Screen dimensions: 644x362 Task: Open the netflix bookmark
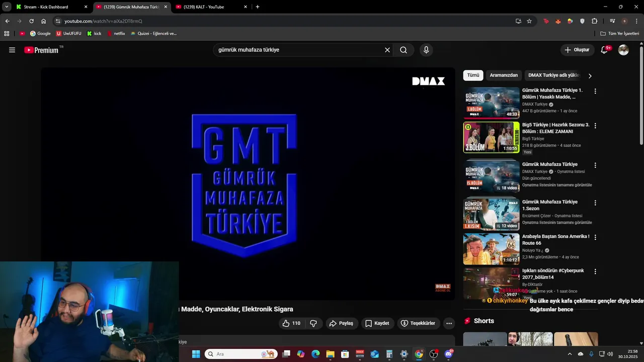pyautogui.click(x=116, y=34)
